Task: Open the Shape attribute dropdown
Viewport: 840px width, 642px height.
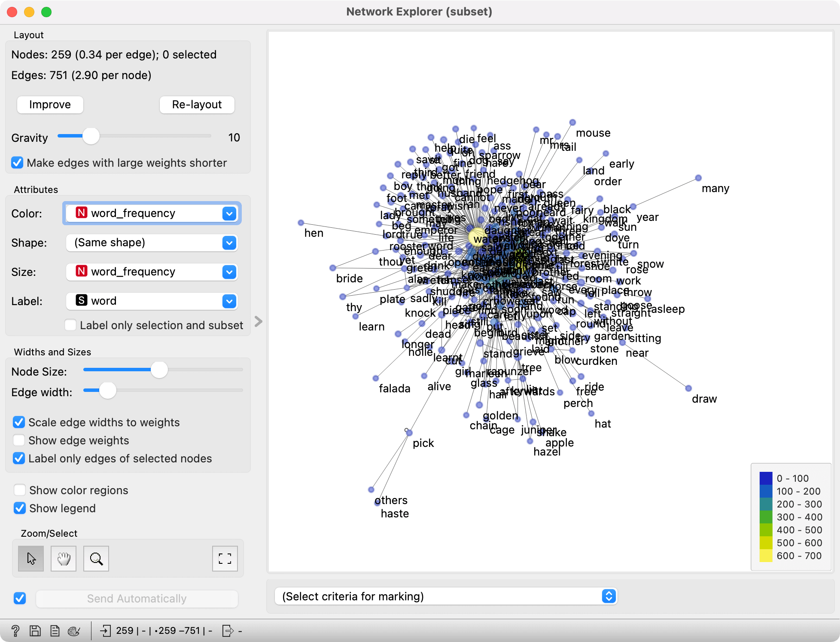Action: 152,242
